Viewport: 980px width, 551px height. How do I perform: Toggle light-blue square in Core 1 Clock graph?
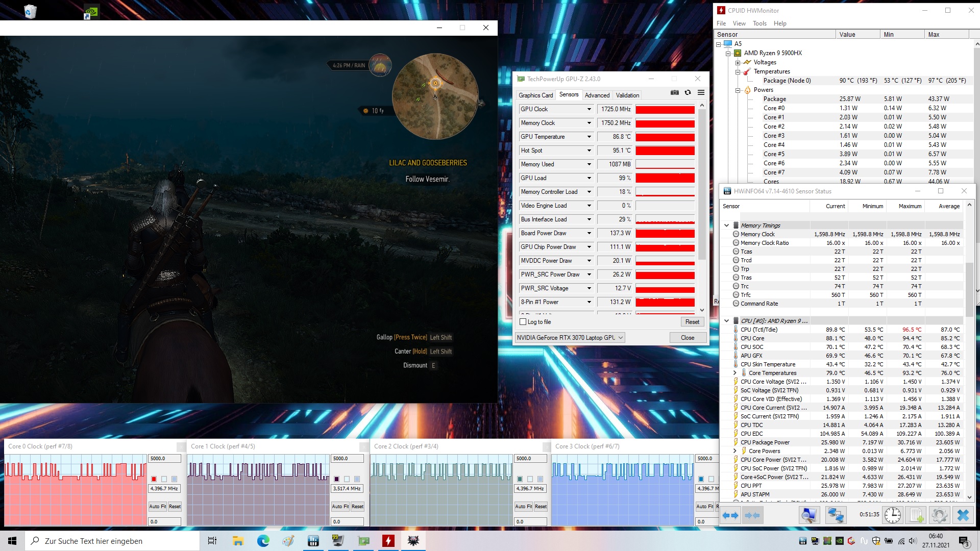[x=357, y=479]
